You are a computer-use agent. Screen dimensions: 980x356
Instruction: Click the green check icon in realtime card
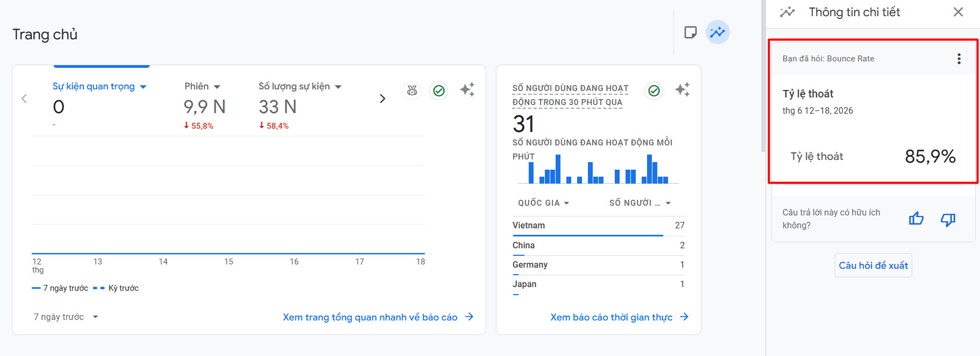[x=654, y=90]
